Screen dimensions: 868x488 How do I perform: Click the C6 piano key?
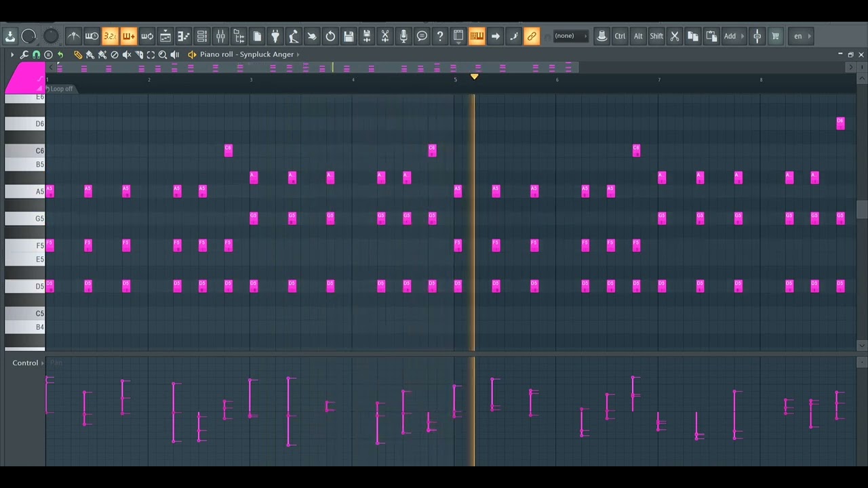25,150
